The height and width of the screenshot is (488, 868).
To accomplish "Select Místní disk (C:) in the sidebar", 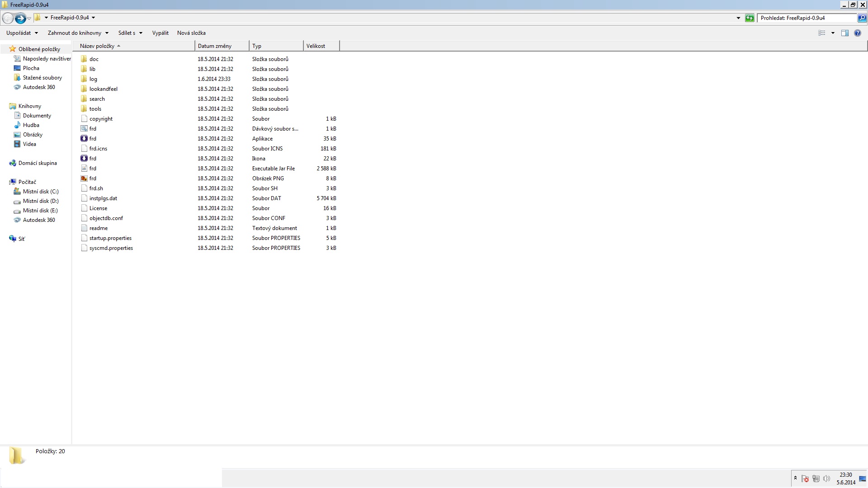I will click(41, 192).
